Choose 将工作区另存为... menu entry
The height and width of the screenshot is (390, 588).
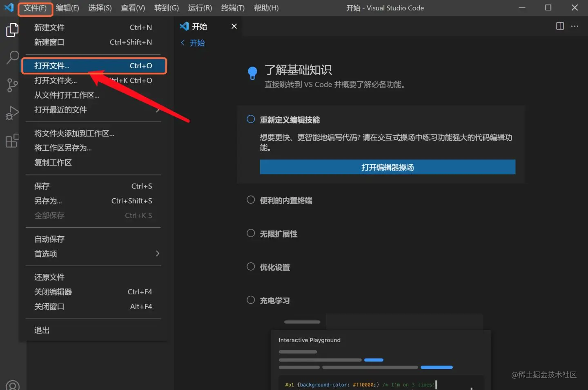coord(94,148)
